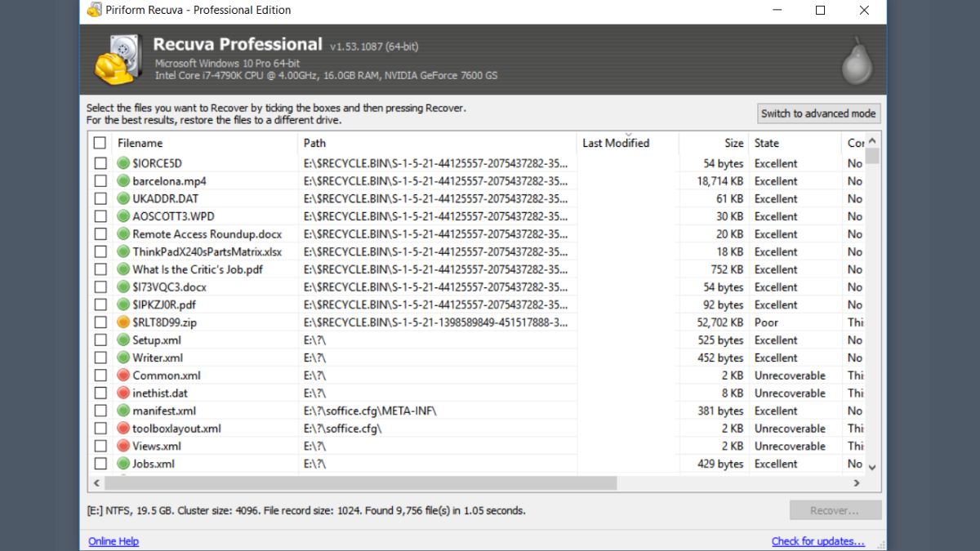Select the toolboxlayout.xml file name
The image size is (980, 551).
(x=176, y=429)
